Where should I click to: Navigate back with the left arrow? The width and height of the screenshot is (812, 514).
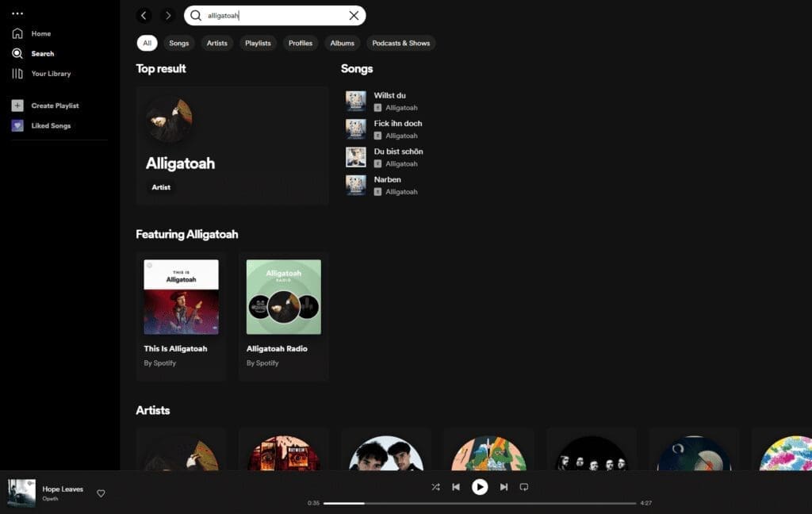coord(144,16)
